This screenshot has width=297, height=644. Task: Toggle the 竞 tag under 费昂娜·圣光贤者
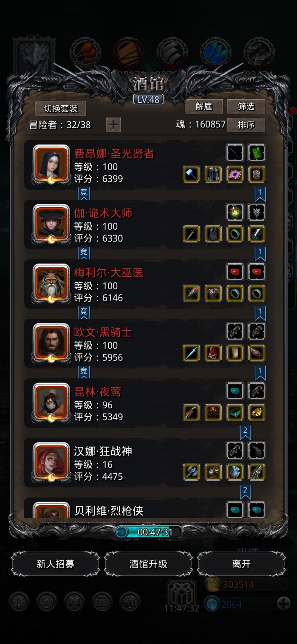coord(84,193)
